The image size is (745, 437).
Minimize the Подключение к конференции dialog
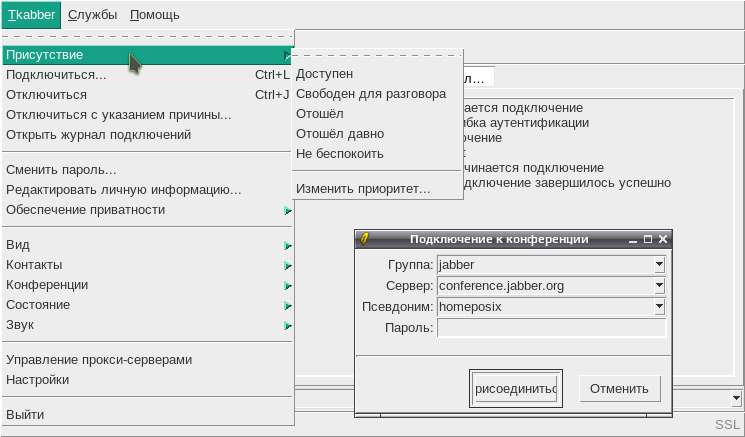[632, 239]
